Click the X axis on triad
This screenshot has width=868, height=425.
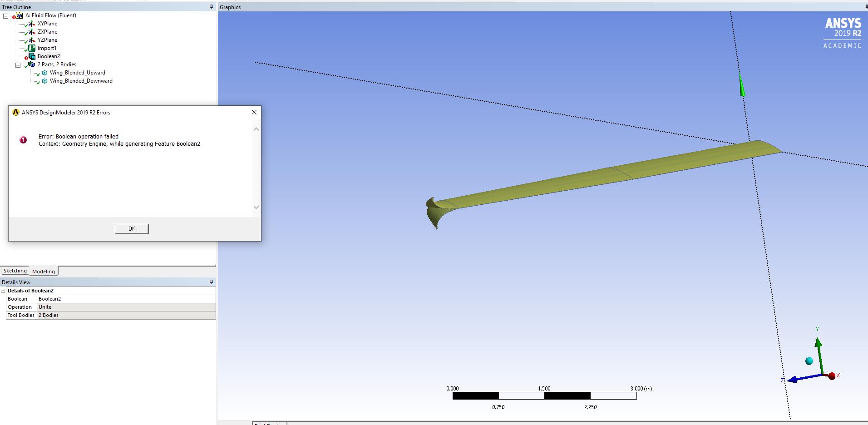(x=832, y=376)
